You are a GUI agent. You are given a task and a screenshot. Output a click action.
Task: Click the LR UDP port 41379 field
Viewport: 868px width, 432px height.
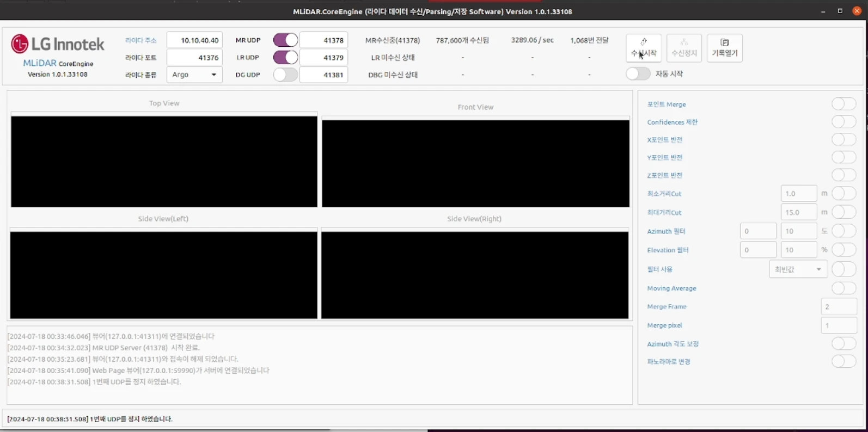click(323, 57)
